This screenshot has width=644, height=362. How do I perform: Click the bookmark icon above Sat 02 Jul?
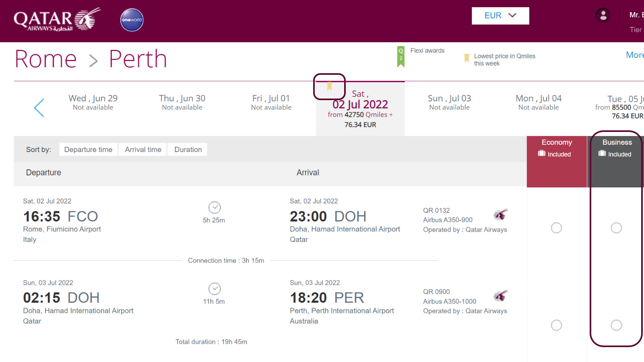pyautogui.click(x=329, y=86)
